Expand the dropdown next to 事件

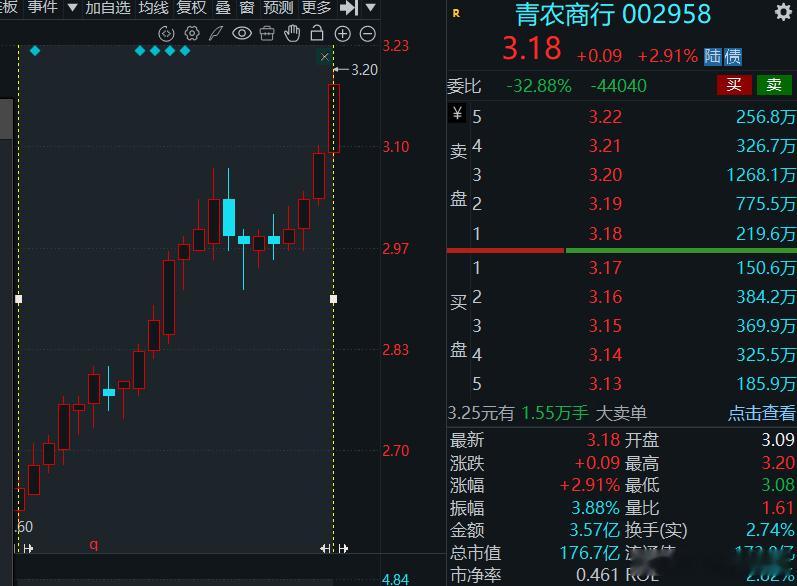(x=72, y=8)
